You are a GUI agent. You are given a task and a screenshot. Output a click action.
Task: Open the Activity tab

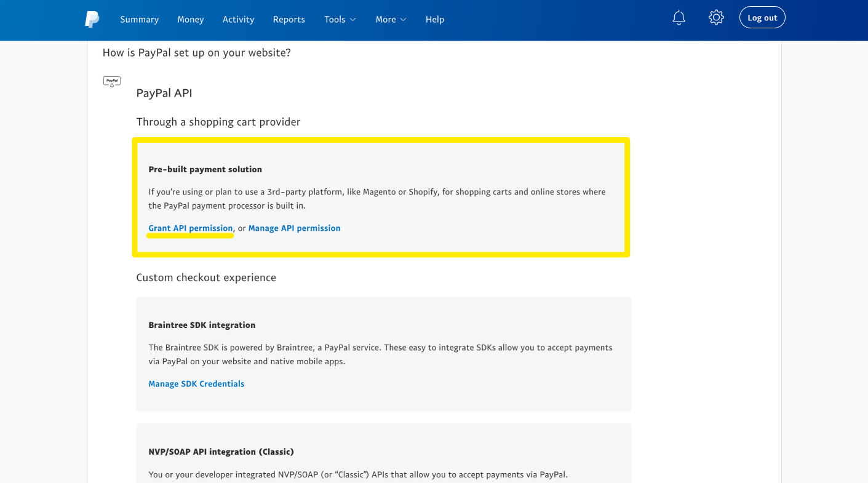pos(238,19)
